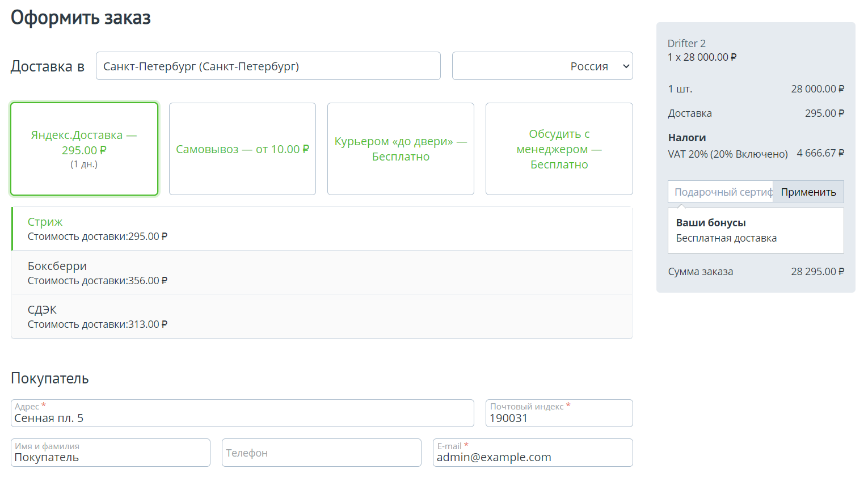Pick Обсудить с менеджером option

[559, 149]
